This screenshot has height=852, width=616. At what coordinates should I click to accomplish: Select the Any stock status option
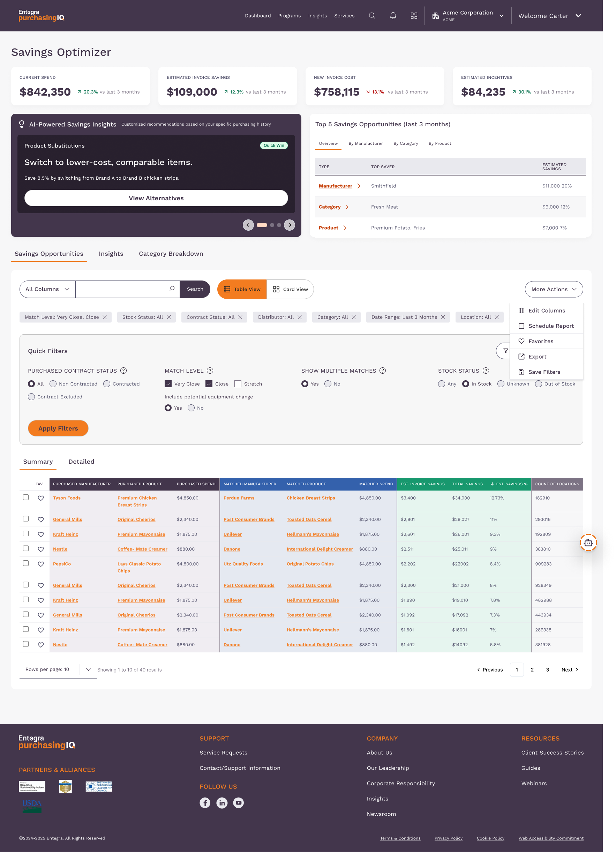442,384
